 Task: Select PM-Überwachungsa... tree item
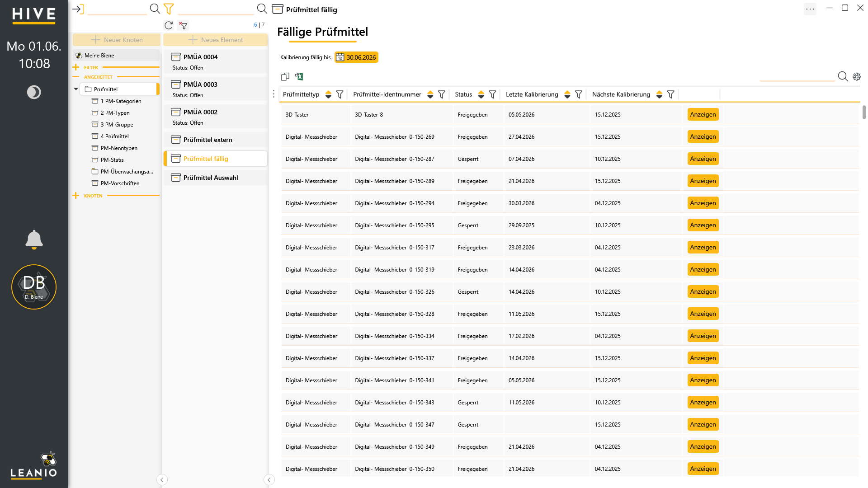point(122,172)
